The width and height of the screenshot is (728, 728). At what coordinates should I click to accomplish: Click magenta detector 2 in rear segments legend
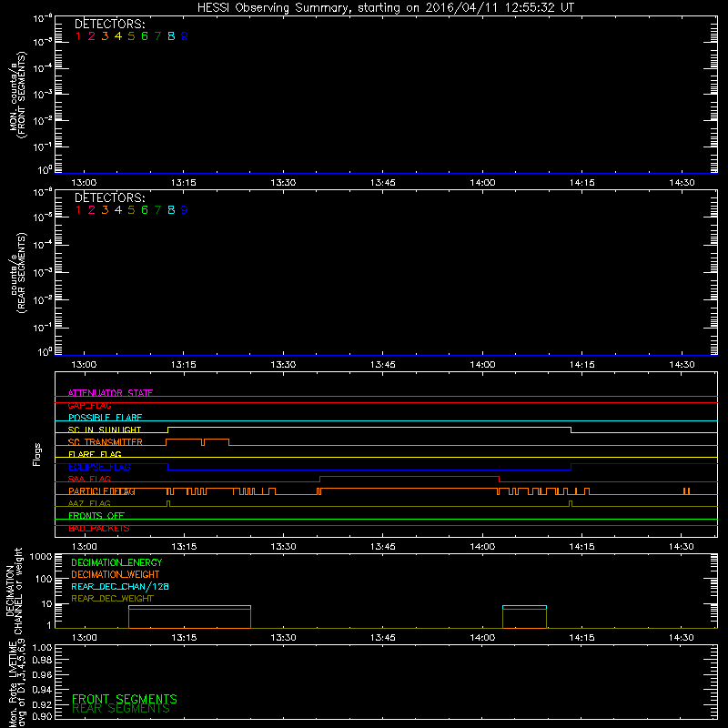92,210
